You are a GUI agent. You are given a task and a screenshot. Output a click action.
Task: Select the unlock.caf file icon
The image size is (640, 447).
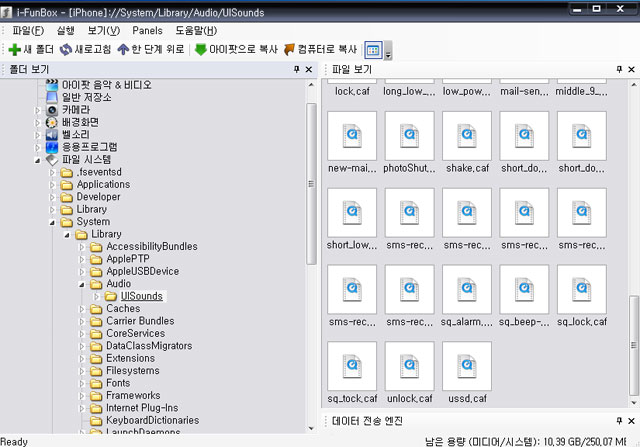click(x=409, y=366)
